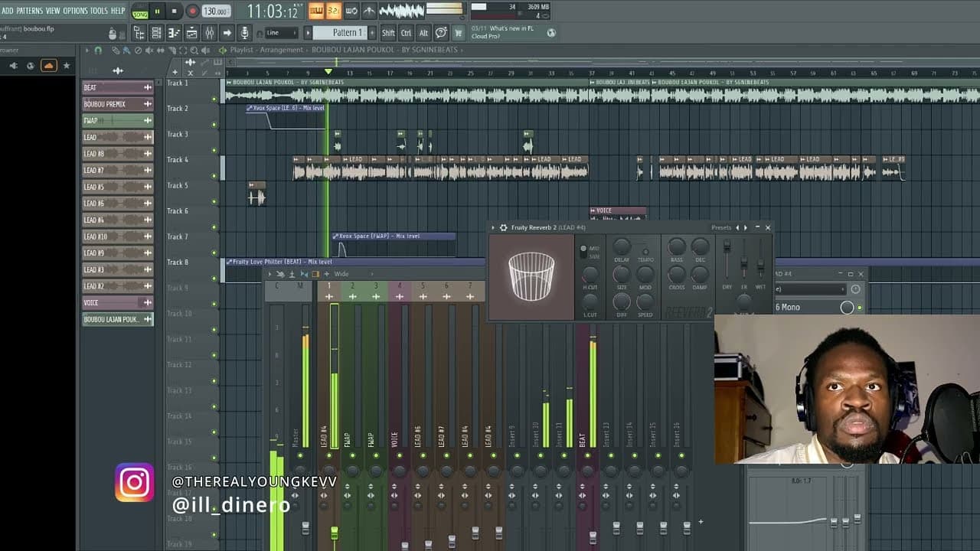The height and width of the screenshot is (551, 980).
Task: Click the Alt key button
Action: click(x=423, y=33)
